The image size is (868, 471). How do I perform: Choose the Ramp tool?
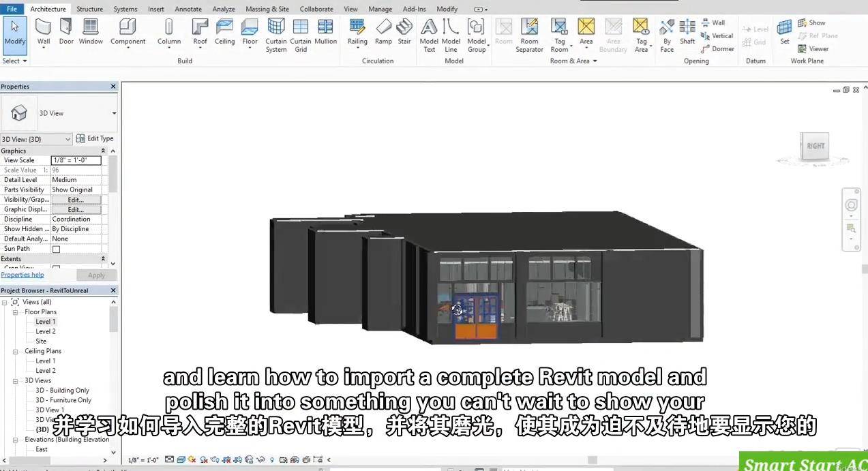tap(383, 33)
